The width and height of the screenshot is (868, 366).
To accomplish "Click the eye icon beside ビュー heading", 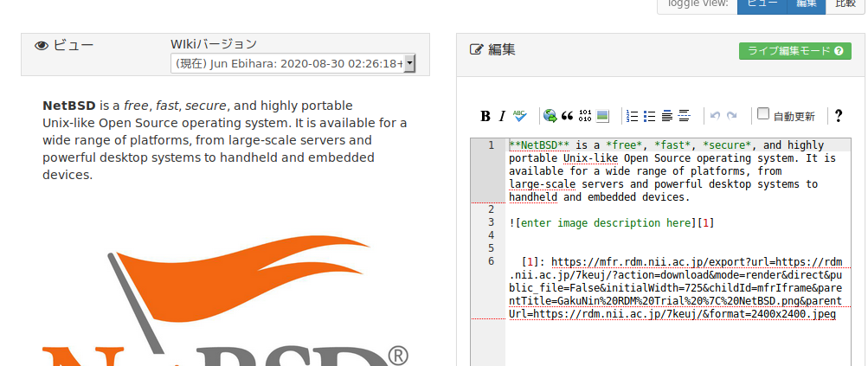I will 42,45.
